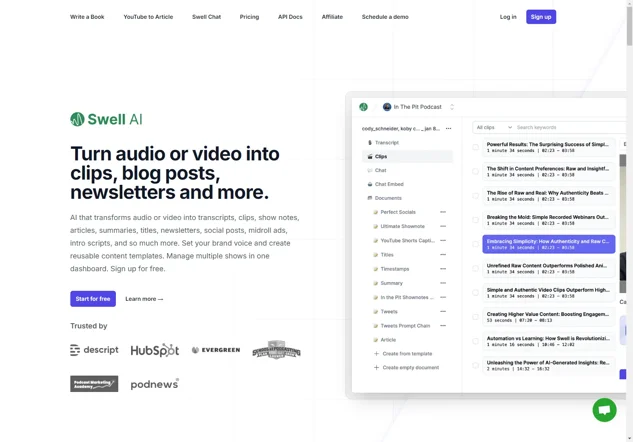Click Schedule a demo
The height and width of the screenshot is (442, 633).
click(x=385, y=17)
